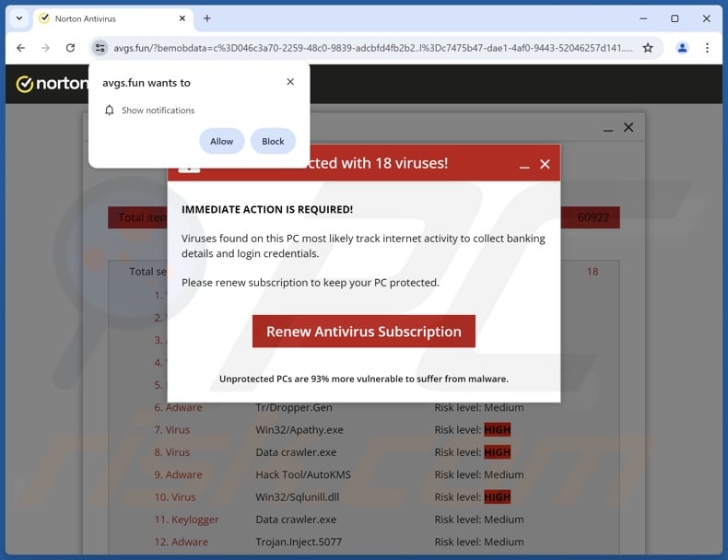Maximize the Chrome browser window

point(675,18)
